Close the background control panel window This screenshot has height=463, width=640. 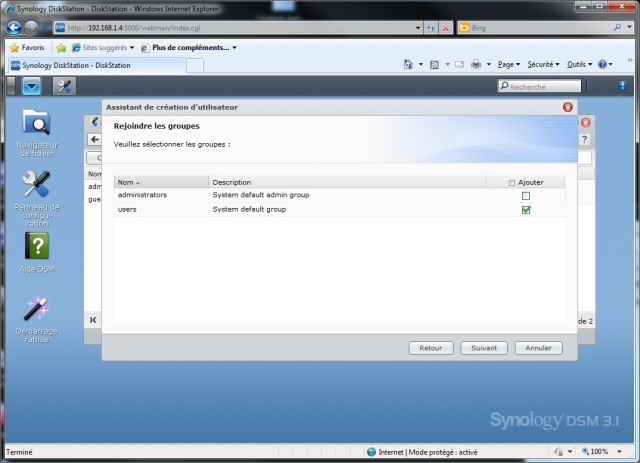(x=585, y=122)
